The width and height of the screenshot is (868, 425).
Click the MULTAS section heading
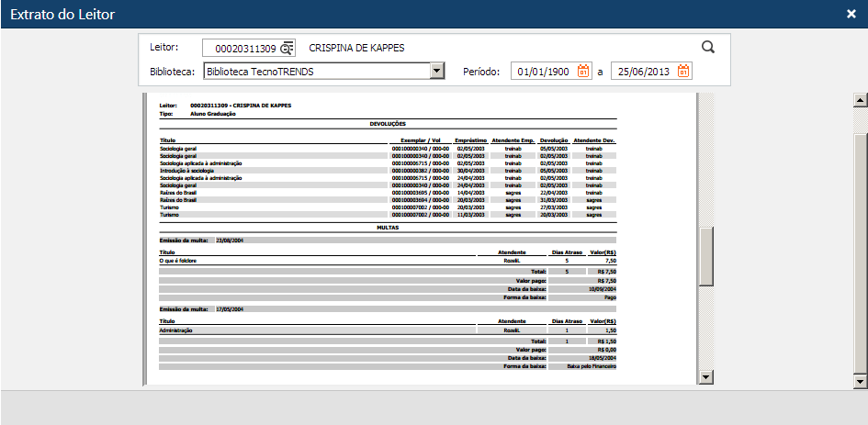click(388, 226)
